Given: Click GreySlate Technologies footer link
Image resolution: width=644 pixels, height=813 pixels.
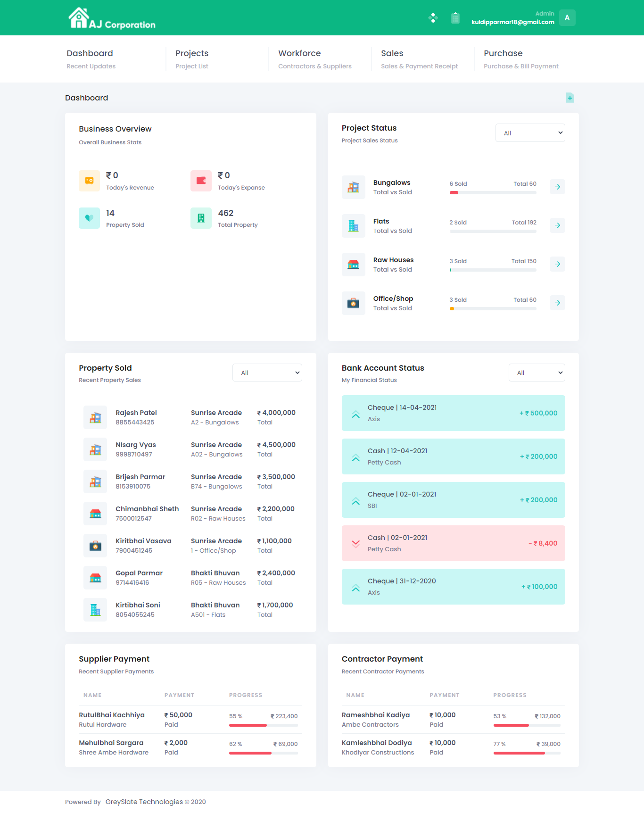Looking at the screenshot, I should pos(144,802).
